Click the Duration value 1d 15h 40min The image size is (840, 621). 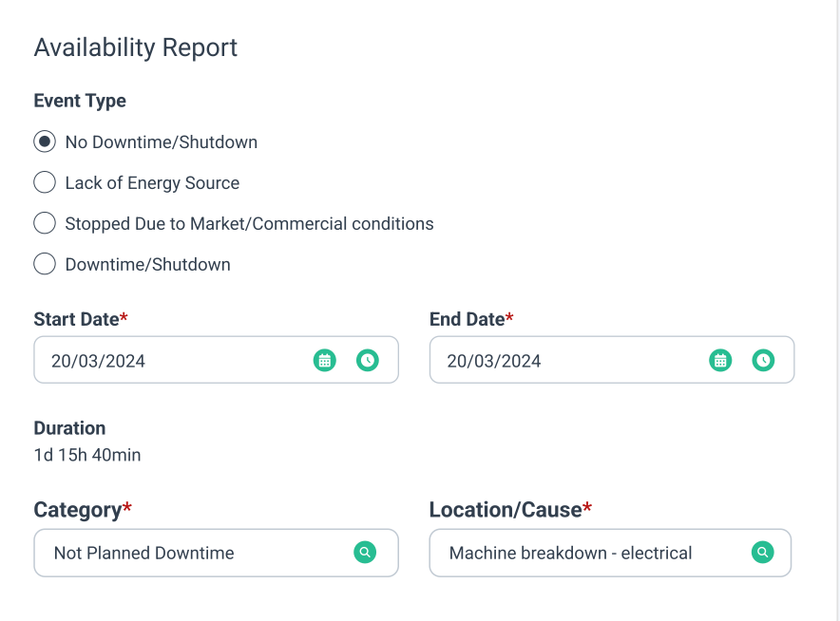tap(86, 455)
